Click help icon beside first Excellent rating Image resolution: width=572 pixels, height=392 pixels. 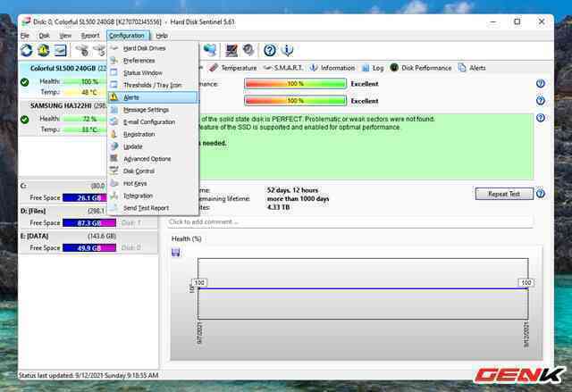click(541, 84)
